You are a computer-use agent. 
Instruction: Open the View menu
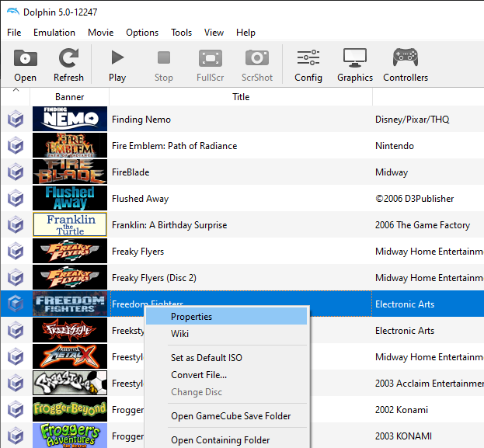[x=214, y=33]
